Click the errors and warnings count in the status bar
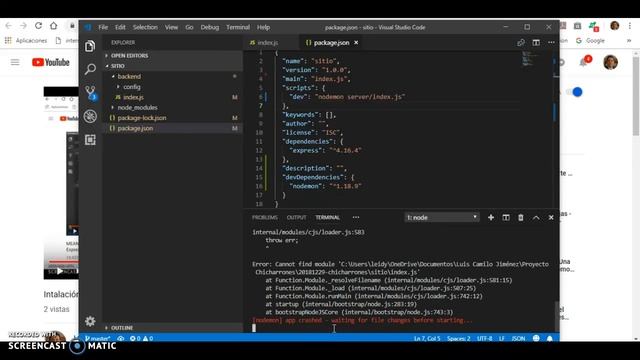Screen dimensions: 640x360 141,338
